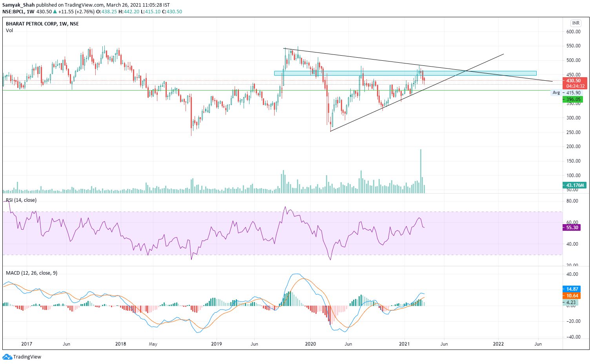Click the TradingView logo icon

(x=7, y=357)
